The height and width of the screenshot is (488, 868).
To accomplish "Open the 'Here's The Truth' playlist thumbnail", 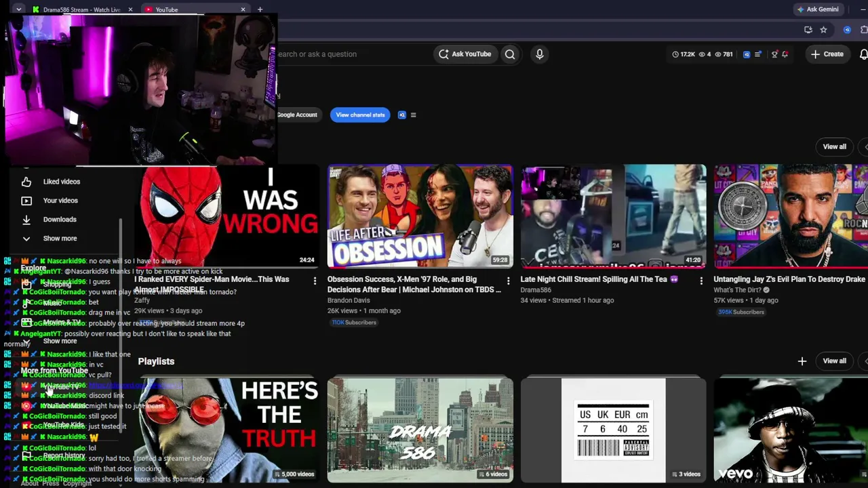I will point(226,431).
